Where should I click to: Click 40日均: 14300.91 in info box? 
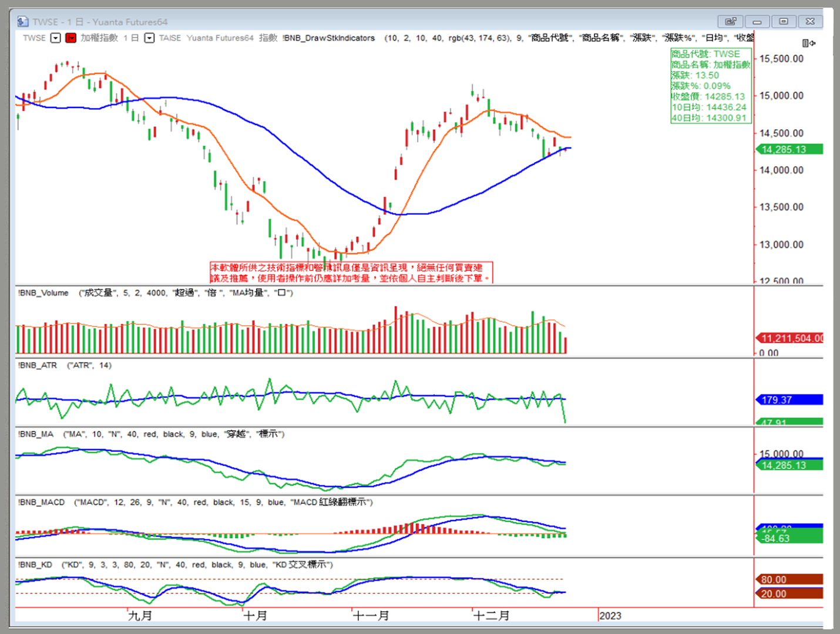tap(709, 117)
